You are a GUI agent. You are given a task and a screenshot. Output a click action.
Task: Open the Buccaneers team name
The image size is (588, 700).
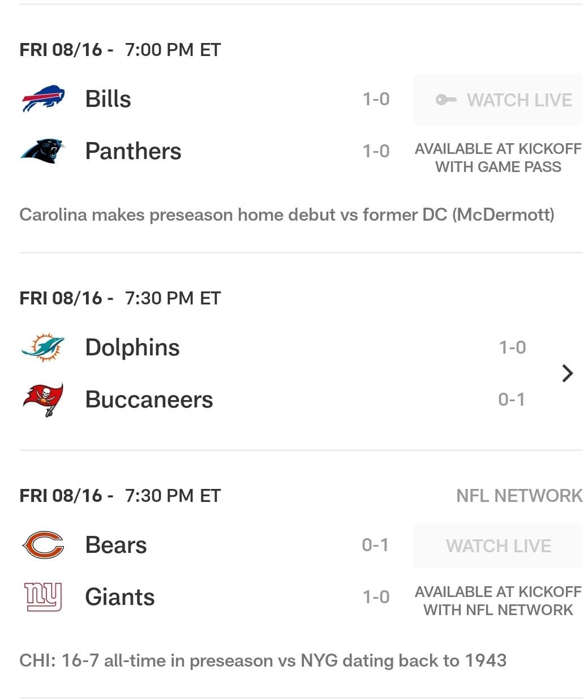[149, 400]
